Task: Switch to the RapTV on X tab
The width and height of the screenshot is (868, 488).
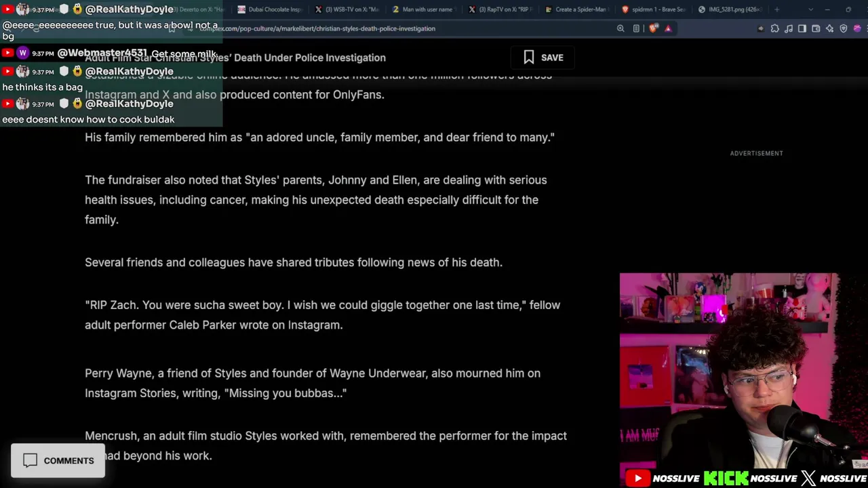Action: point(501,9)
